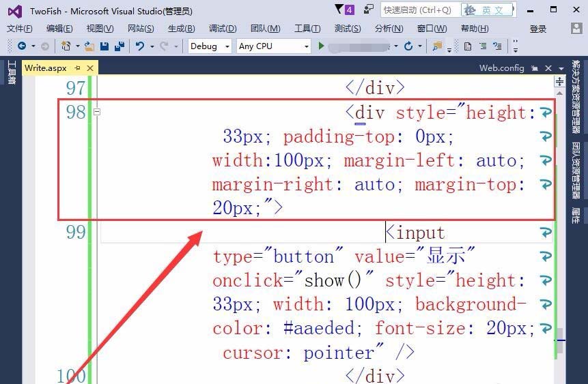588x384 pixels.
Task: Click the Save icon
Action: [104, 46]
